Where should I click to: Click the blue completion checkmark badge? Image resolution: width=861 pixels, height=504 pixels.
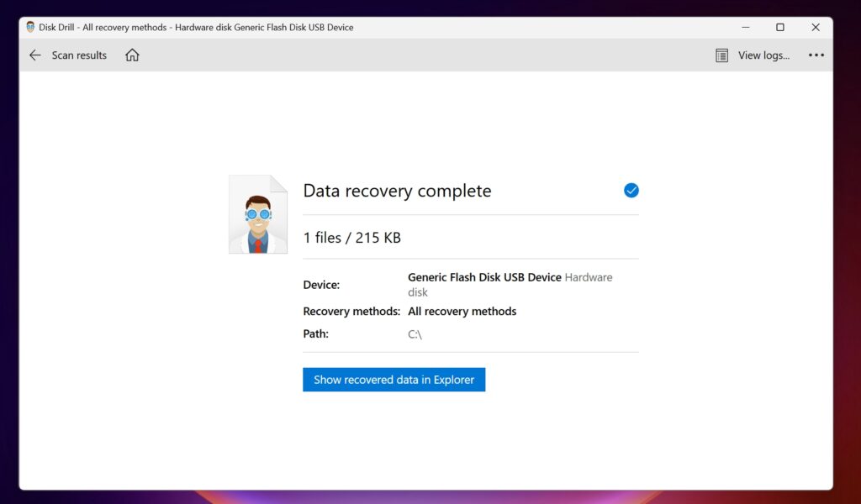(631, 191)
